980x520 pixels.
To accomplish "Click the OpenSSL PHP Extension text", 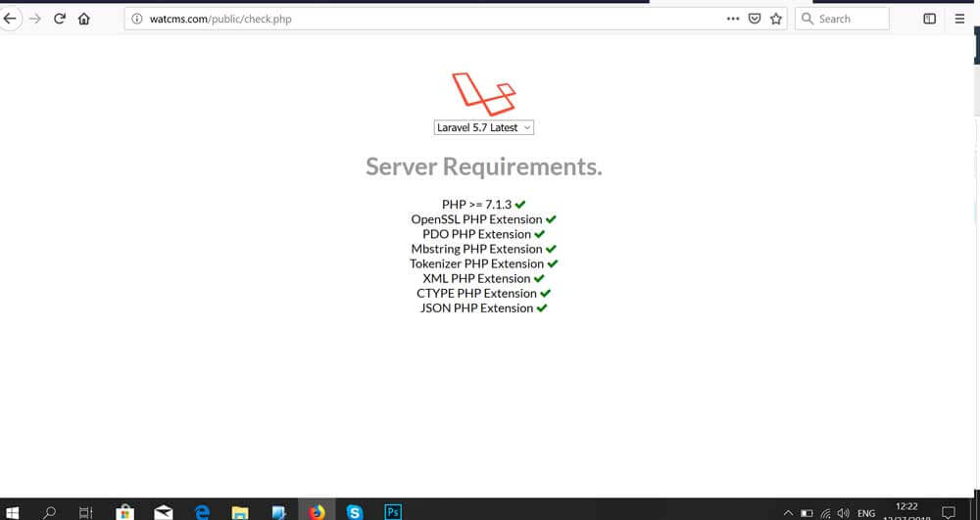I will coord(476,219).
